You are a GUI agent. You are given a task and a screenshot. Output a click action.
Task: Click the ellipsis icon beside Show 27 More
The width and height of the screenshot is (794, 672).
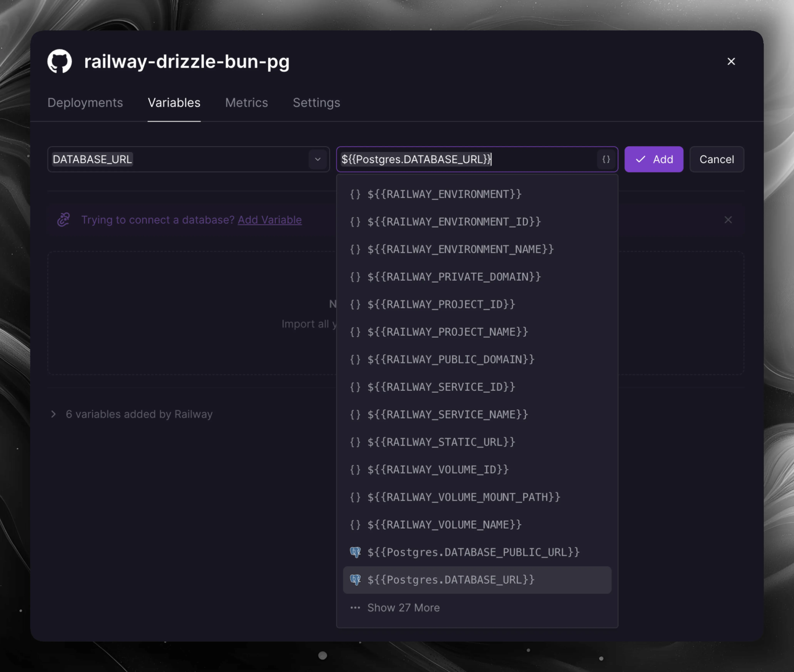coord(355,608)
